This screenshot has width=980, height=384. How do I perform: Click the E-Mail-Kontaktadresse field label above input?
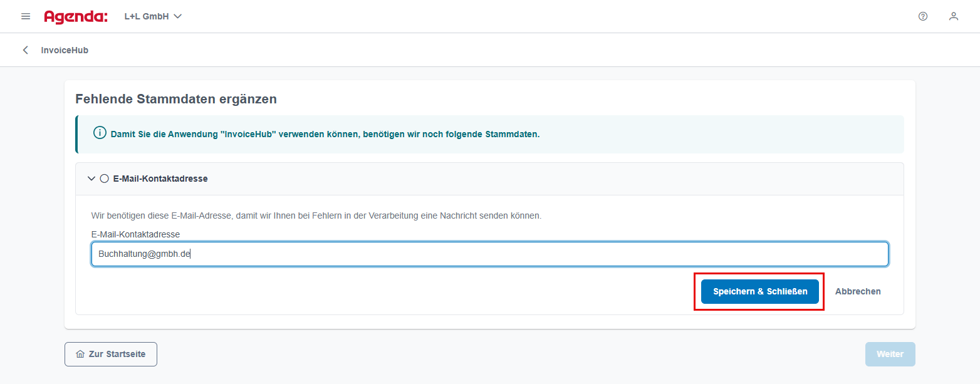pyautogui.click(x=135, y=234)
